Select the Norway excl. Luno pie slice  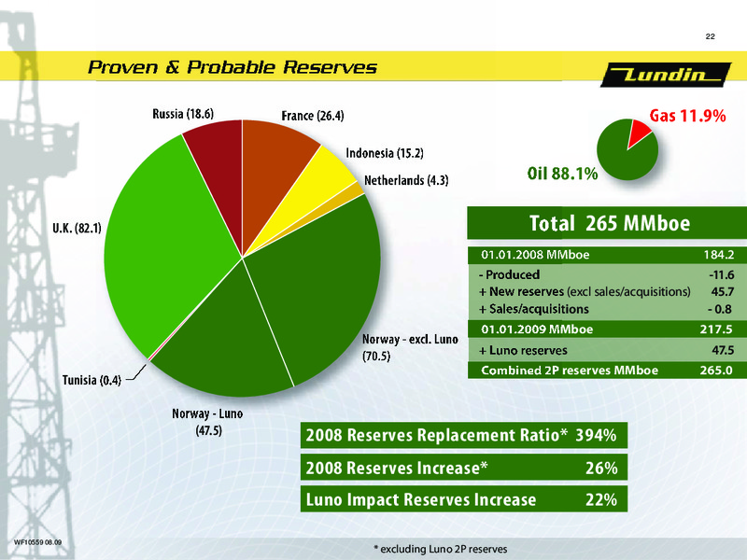pos(319,286)
